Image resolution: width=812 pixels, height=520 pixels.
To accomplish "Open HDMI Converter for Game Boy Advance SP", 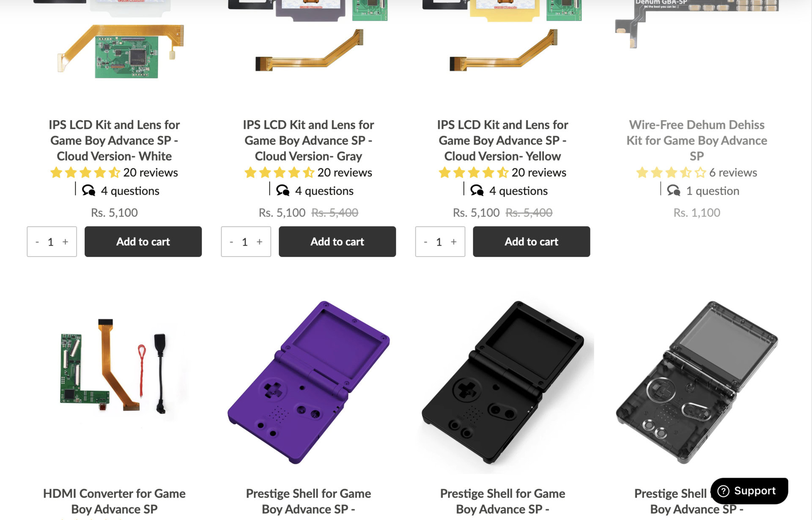I will coord(114,501).
